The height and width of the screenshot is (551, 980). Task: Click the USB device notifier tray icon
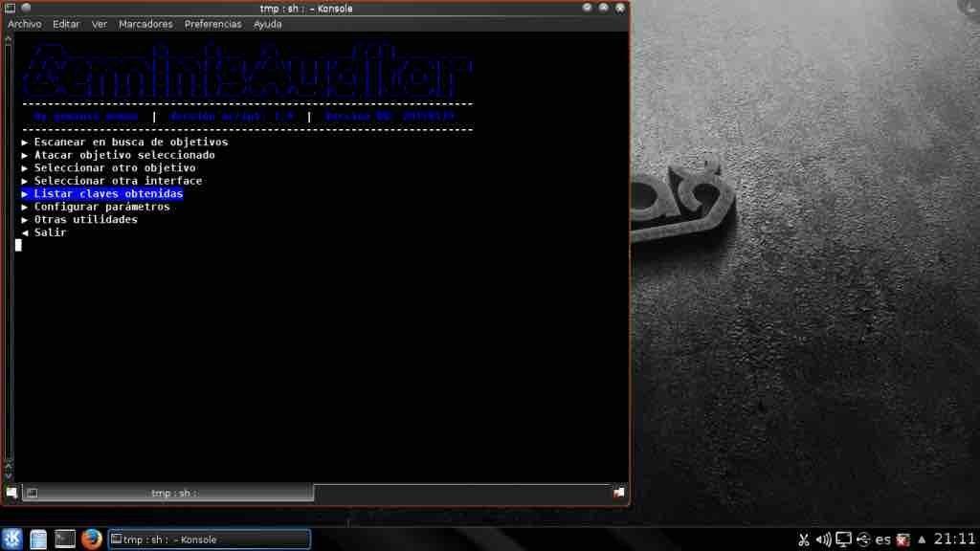coord(862,539)
